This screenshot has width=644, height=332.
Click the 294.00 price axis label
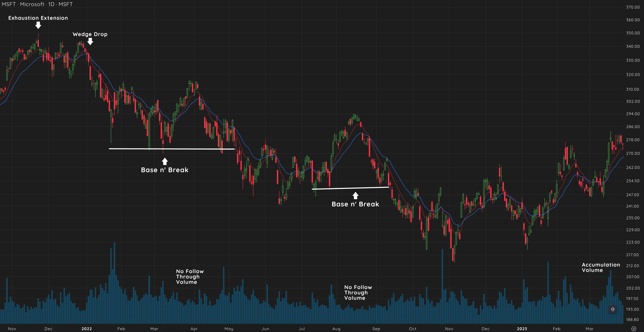(x=633, y=114)
